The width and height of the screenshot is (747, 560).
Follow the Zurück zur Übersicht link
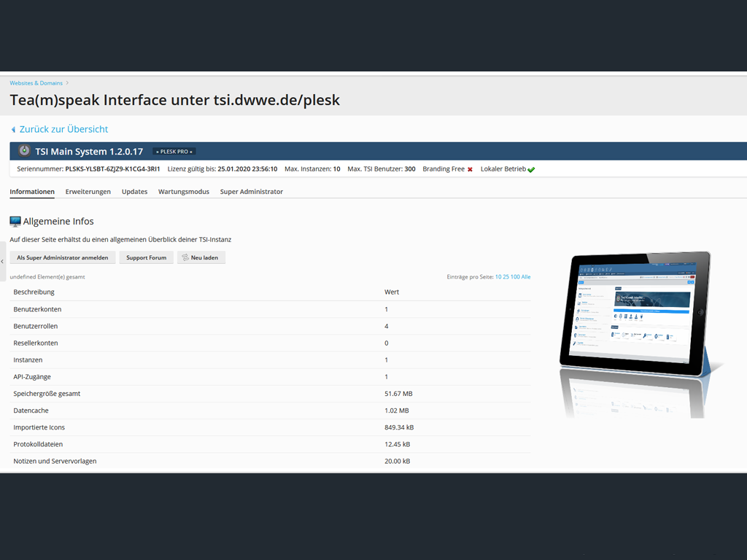coord(64,129)
